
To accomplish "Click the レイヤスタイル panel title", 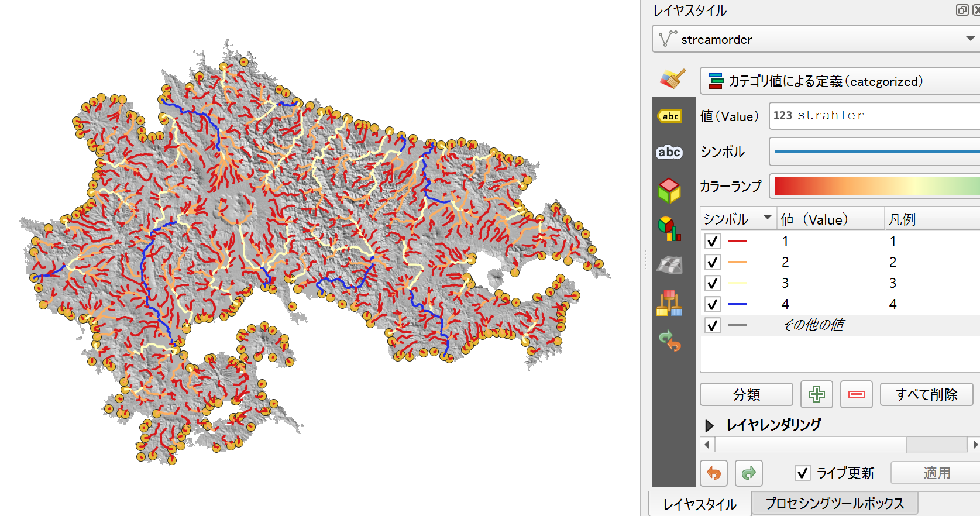I will coord(690,11).
